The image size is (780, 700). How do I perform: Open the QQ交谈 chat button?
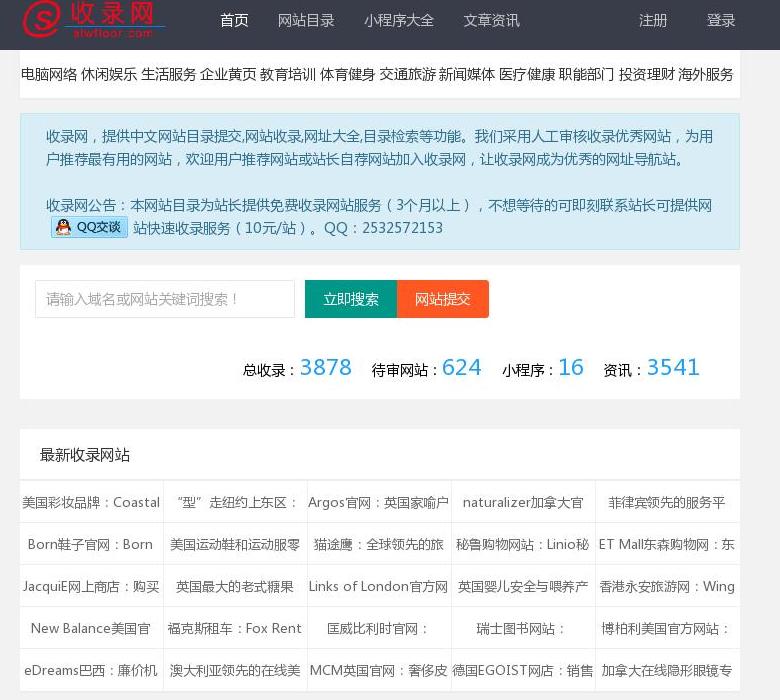90,227
